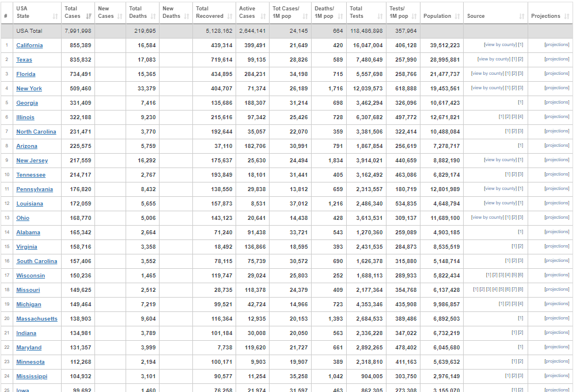Click the sort icon beside Total Deaths header
Viewport: 576px width, 392px height.
(x=153, y=16)
